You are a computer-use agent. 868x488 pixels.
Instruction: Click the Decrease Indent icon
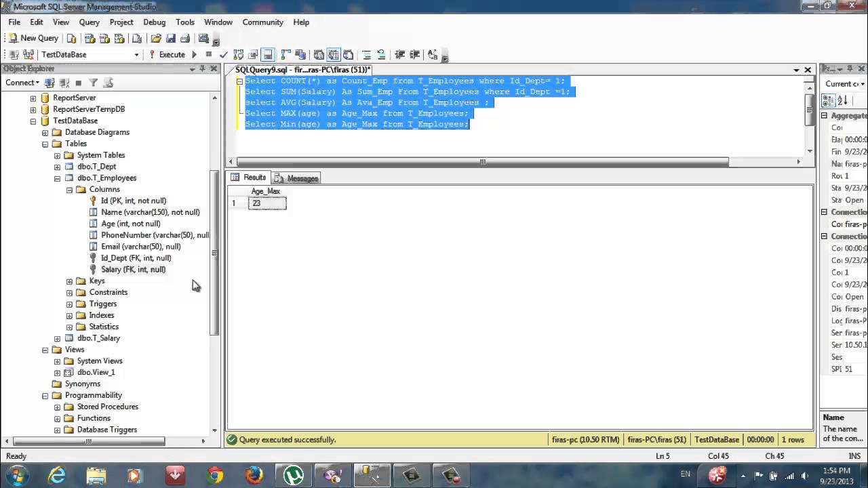pos(399,54)
